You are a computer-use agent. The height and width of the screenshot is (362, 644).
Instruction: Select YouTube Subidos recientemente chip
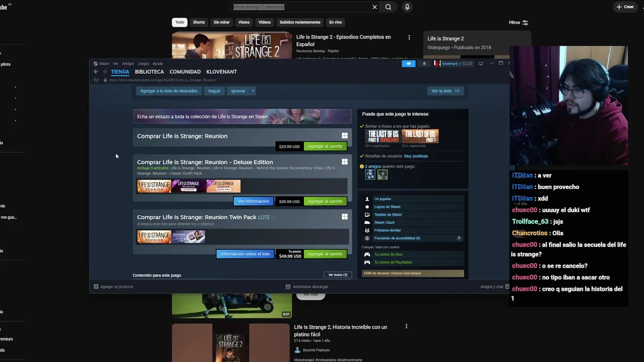300,22
